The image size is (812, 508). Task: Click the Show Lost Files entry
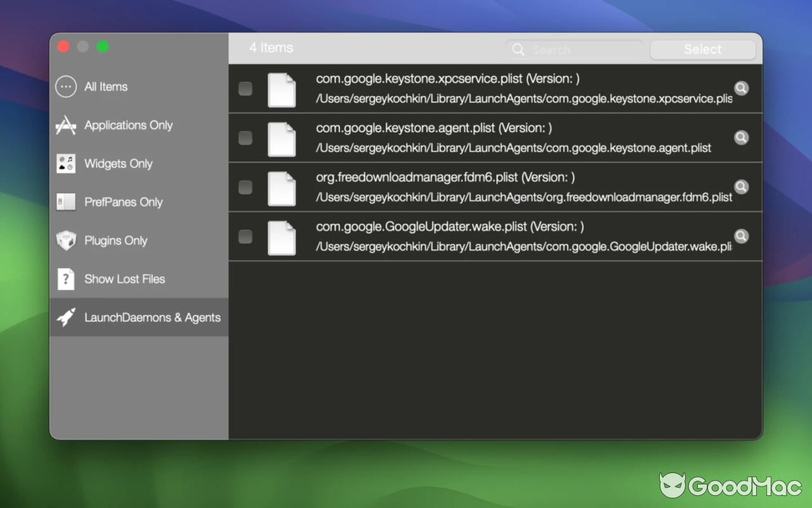tap(124, 279)
